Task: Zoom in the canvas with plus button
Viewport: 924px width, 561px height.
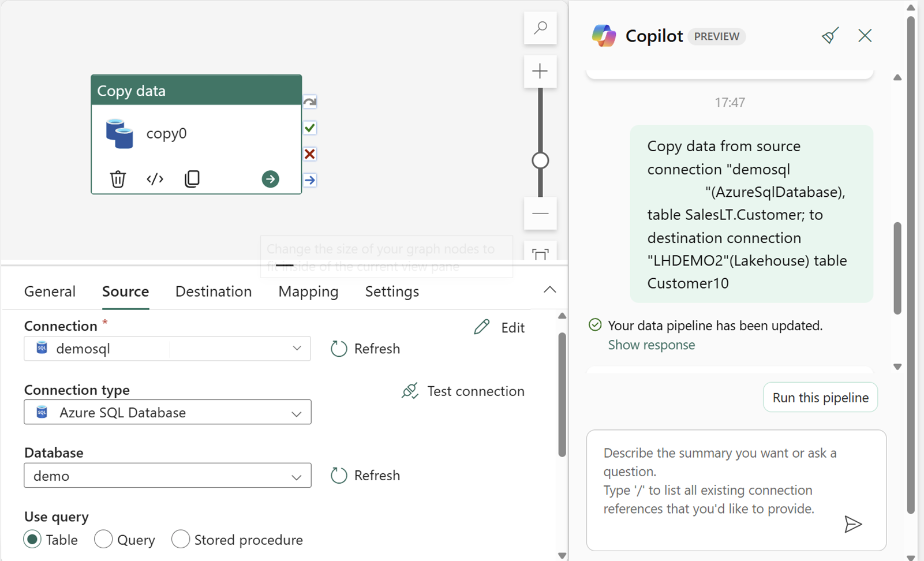Action: tap(540, 71)
